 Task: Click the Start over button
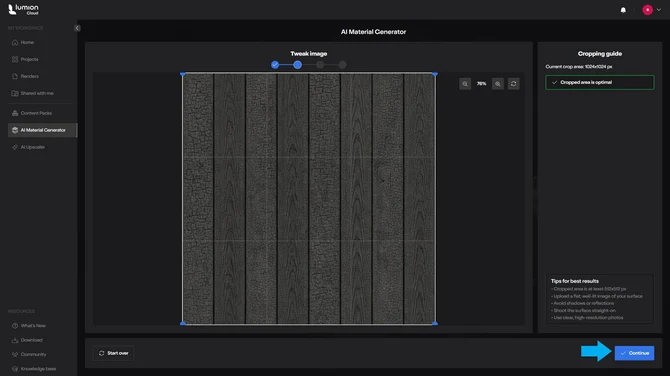[114, 353]
